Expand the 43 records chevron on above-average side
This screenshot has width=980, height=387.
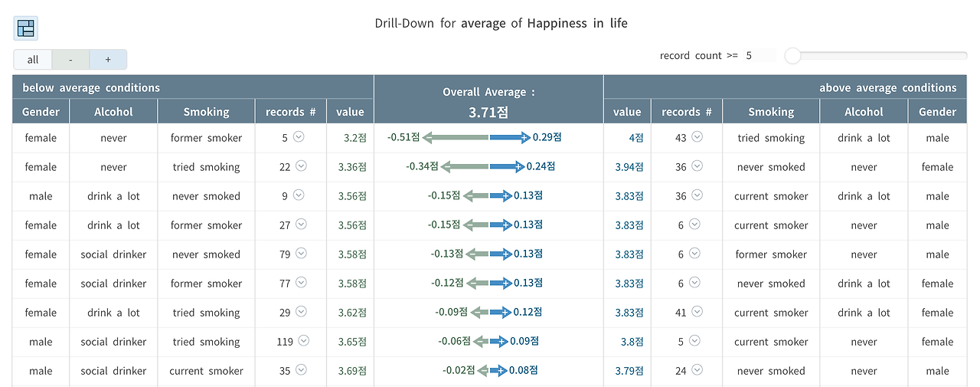point(697,137)
